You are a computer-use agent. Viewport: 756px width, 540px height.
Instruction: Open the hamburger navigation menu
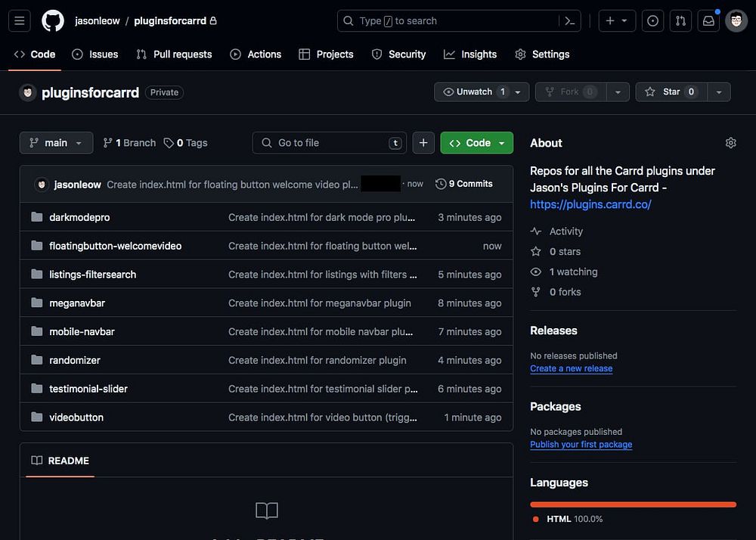[x=19, y=20]
